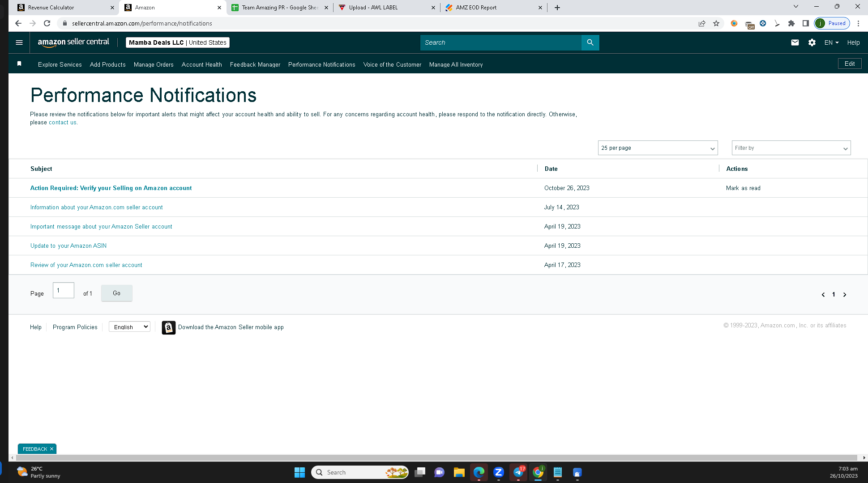Open Explore Services in the navigation bar
The height and width of the screenshot is (483, 868).
click(x=60, y=64)
